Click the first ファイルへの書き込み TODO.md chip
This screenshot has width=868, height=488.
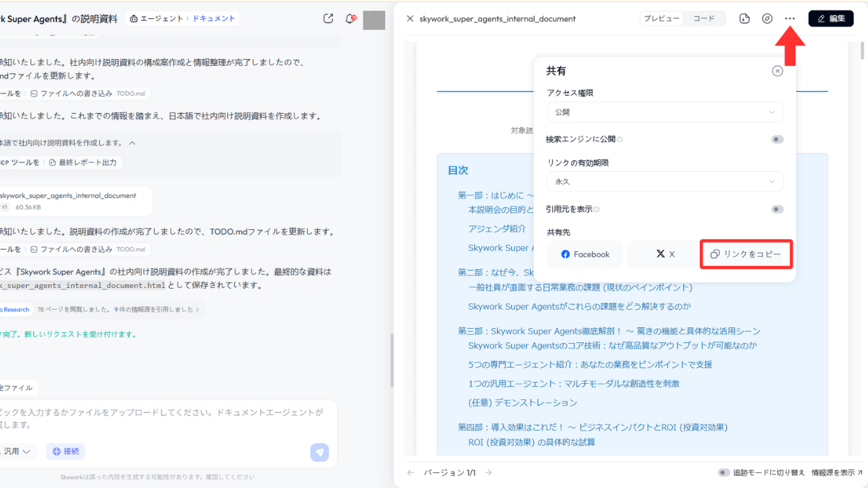click(x=88, y=94)
